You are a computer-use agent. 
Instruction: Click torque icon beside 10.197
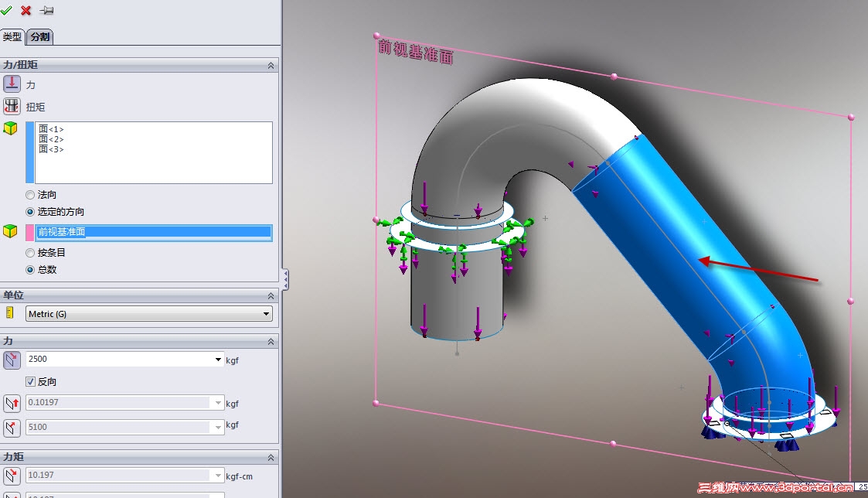[12, 476]
